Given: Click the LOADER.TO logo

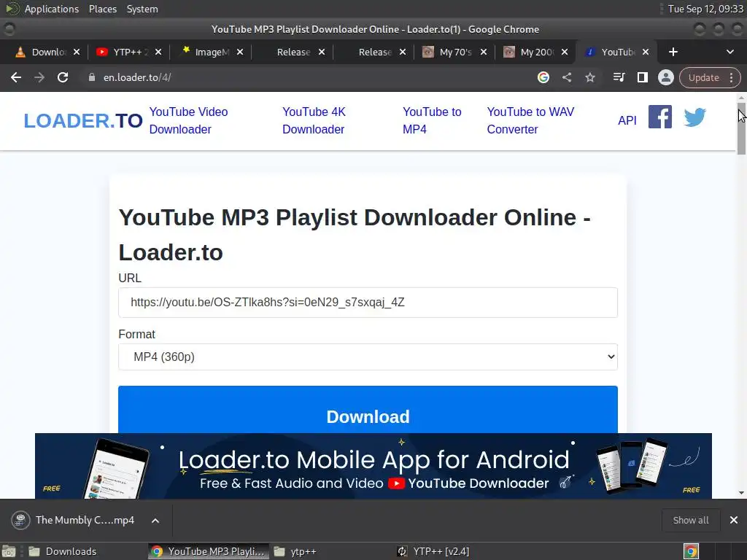Looking at the screenshot, I should (83, 120).
